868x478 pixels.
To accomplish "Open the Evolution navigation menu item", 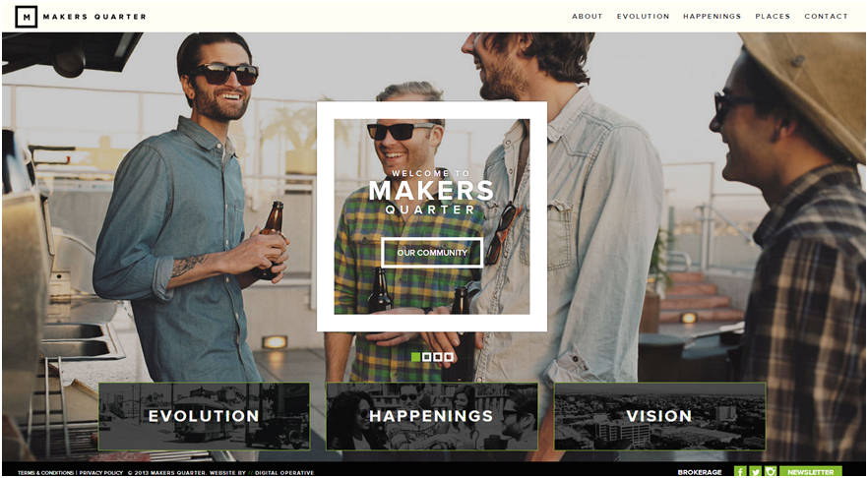I will tap(643, 17).
